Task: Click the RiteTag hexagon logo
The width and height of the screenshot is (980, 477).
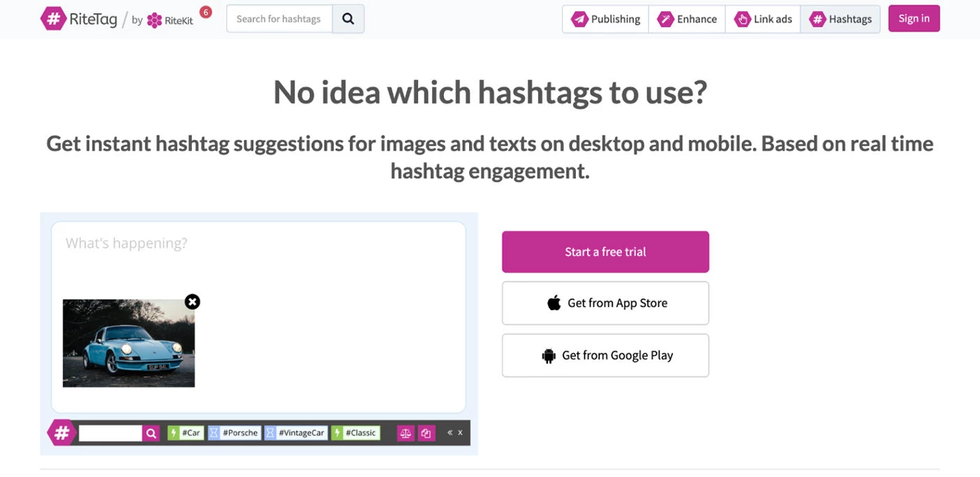Action: tap(53, 19)
